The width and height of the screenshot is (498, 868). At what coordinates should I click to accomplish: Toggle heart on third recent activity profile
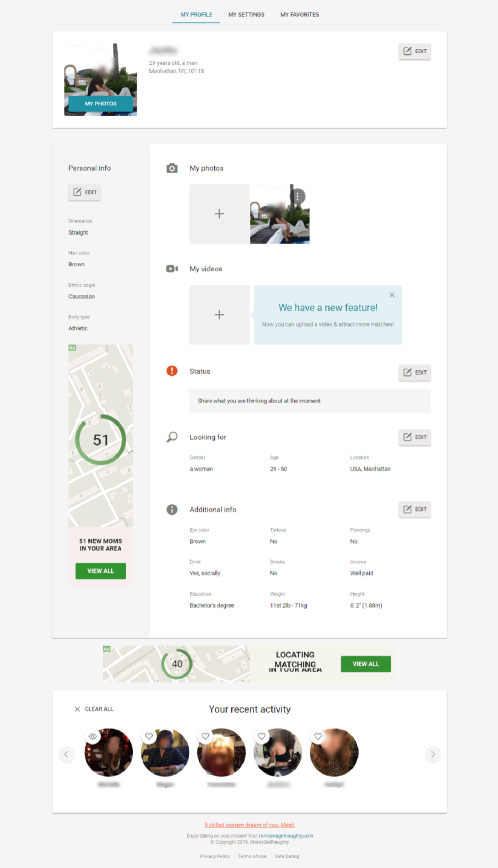tap(205, 736)
